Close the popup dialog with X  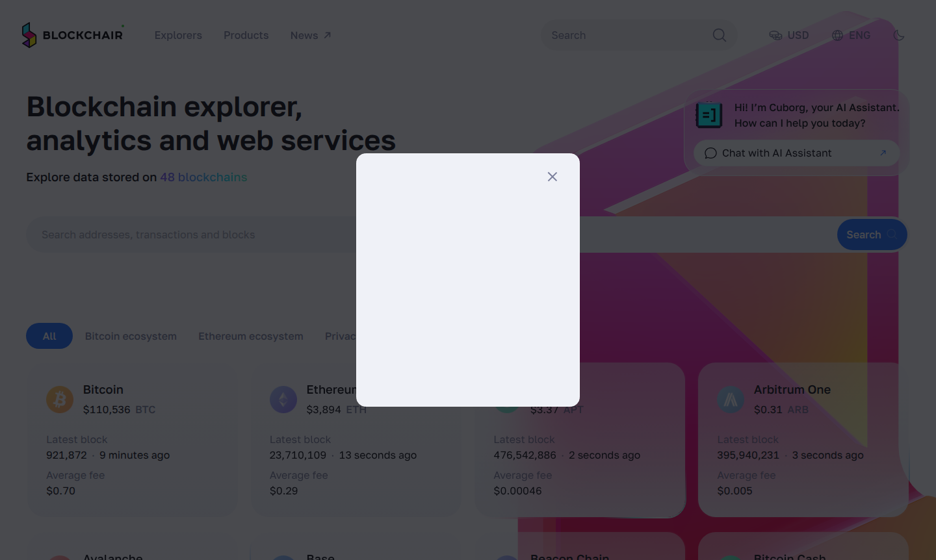coord(552,177)
